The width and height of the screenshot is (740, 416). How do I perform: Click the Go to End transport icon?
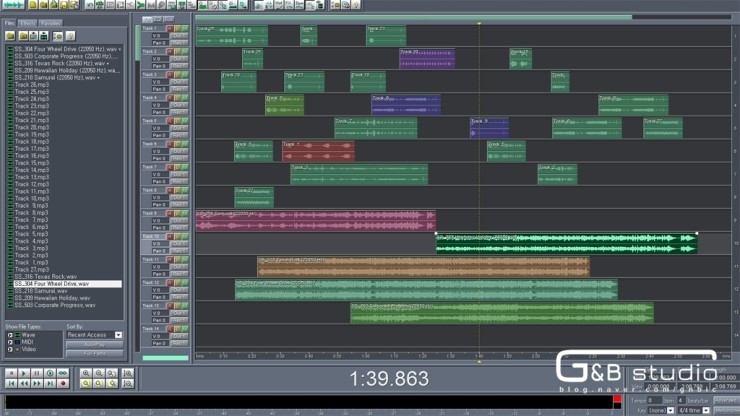tap(49, 383)
